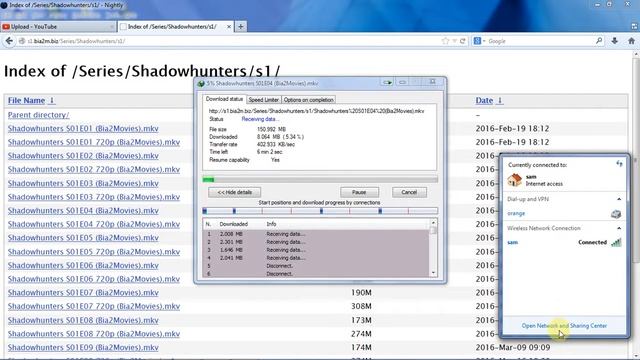This screenshot has height=360, width=640.
Task: Open the Parent directory link
Action: click(x=38, y=115)
